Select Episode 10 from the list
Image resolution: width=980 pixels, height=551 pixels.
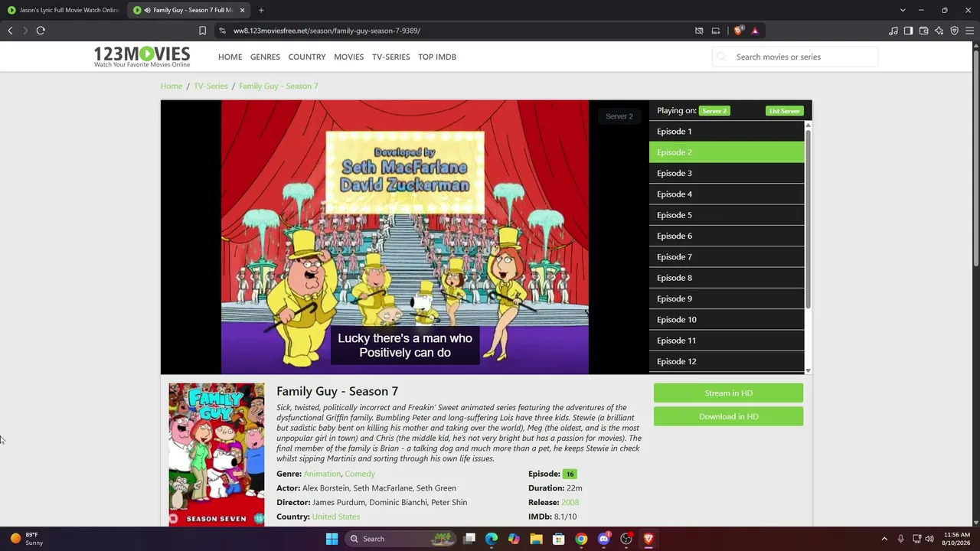point(727,320)
